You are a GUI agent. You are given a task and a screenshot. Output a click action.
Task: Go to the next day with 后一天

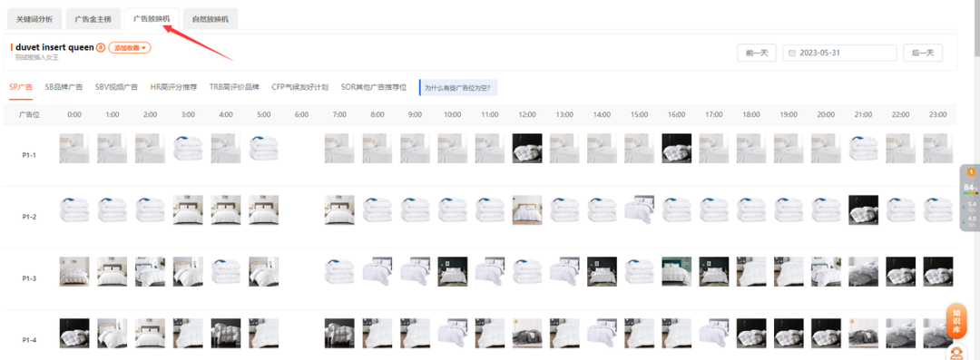point(923,54)
